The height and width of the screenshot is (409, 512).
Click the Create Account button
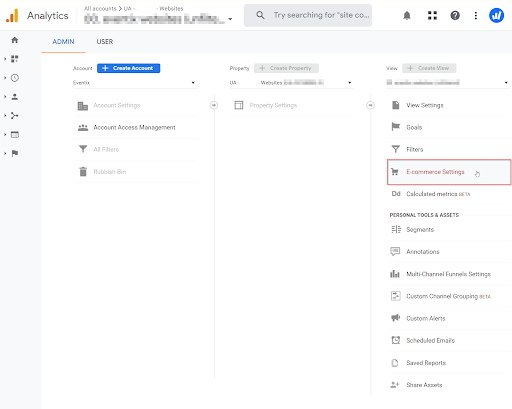coord(129,68)
